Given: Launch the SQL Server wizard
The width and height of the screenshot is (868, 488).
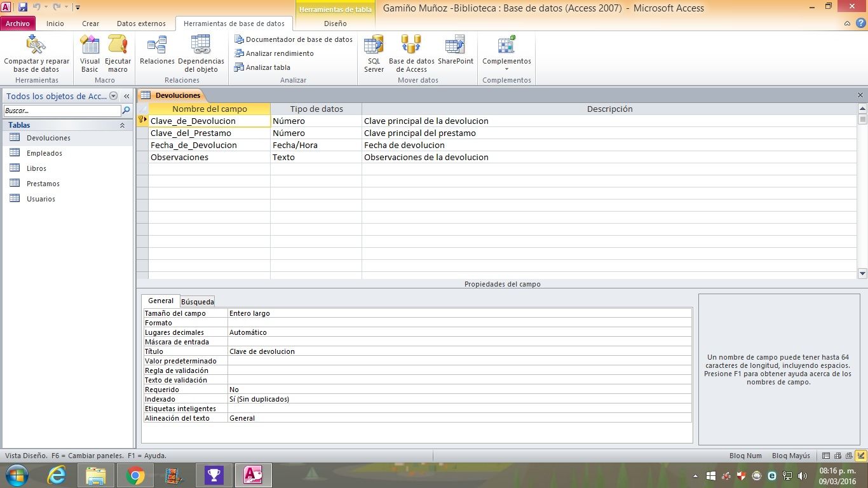Looking at the screenshot, I should pos(374,53).
